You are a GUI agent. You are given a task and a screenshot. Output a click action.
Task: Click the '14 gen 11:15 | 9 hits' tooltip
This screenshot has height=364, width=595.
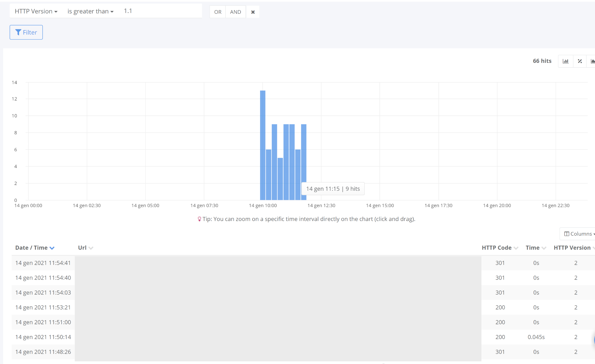333,189
